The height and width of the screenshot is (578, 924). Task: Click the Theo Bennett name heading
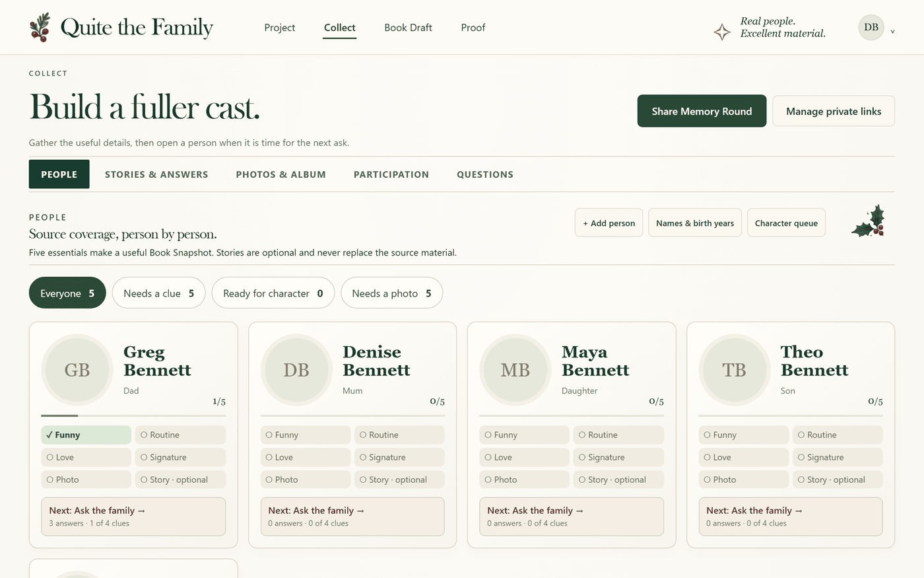pyautogui.click(x=814, y=361)
